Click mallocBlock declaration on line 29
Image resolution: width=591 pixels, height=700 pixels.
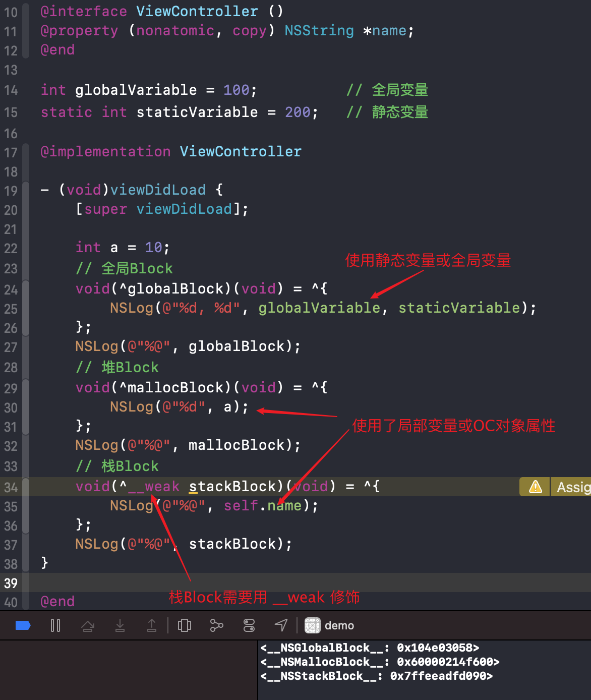(175, 387)
